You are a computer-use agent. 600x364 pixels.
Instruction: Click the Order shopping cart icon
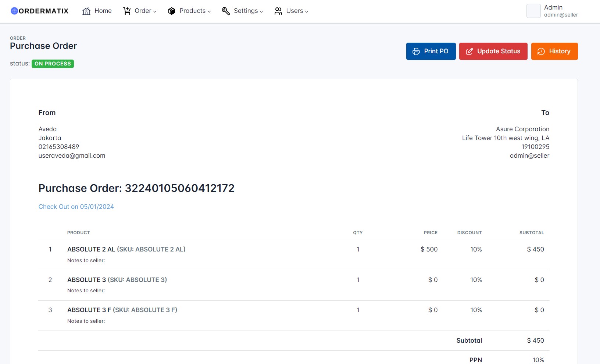(x=127, y=11)
